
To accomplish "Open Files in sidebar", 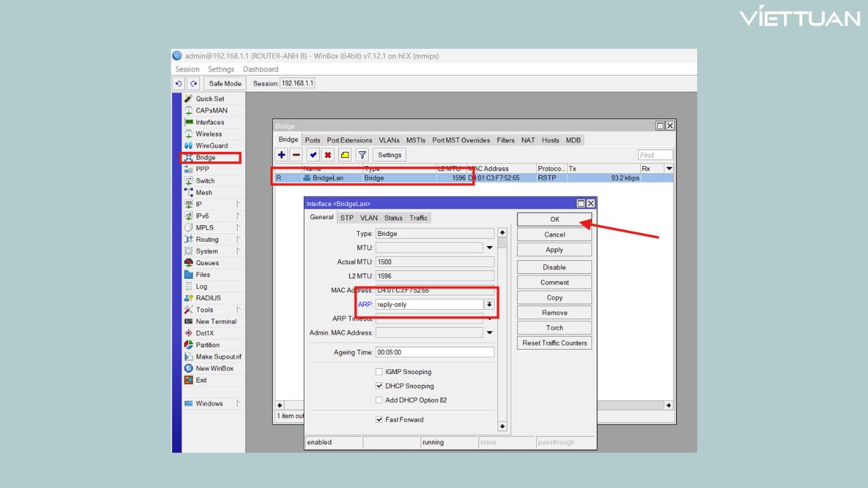I will click(x=203, y=274).
